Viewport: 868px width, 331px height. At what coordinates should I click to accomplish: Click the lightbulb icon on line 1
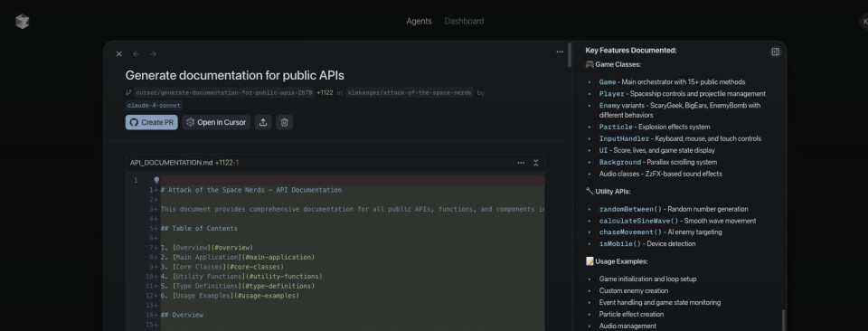point(156,180)
